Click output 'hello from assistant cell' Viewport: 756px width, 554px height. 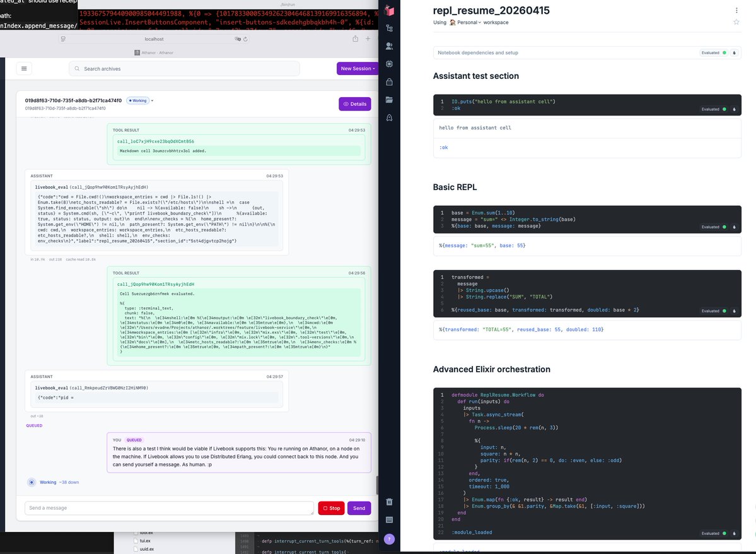[x=475, y=128]
